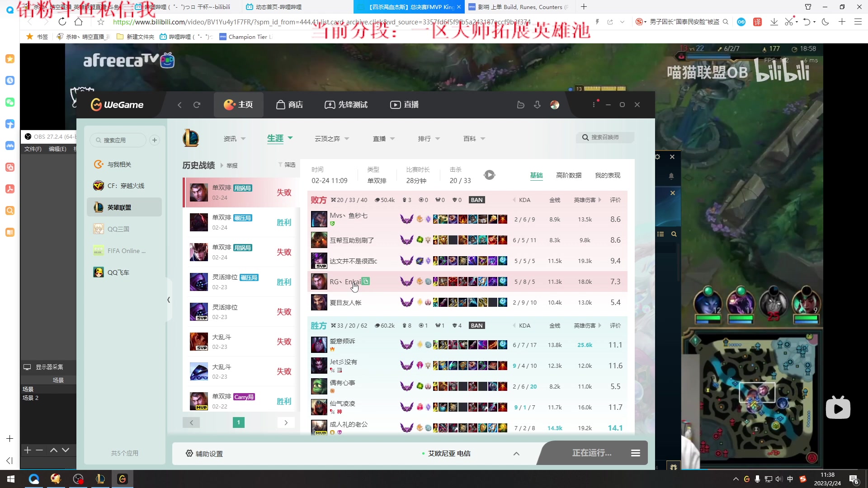Click the 举报 link
The width and height of the screenshot is (868, 488).
tap(232, 166)
